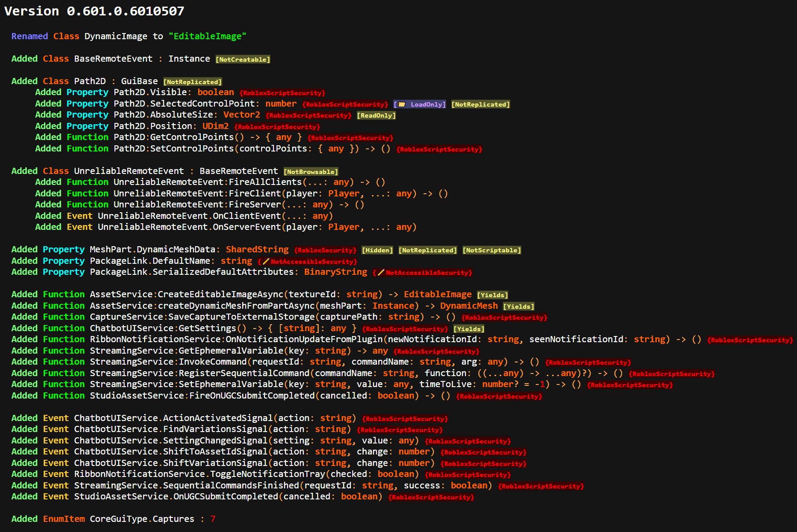Click "CoreGuiType.Captures" enum item
797x532 pixels.
[x=142, y=519]
